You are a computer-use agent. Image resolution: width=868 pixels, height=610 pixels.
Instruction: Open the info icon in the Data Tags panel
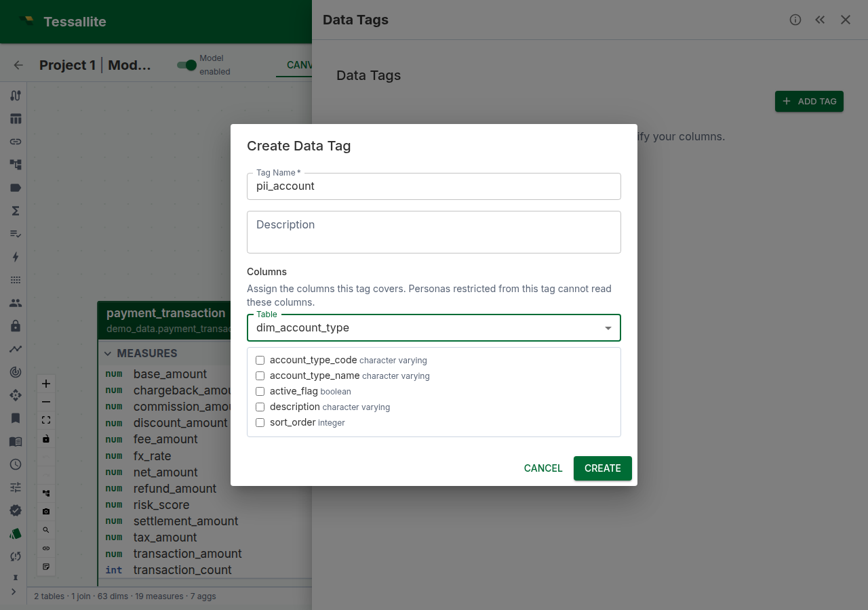(795, 20)
